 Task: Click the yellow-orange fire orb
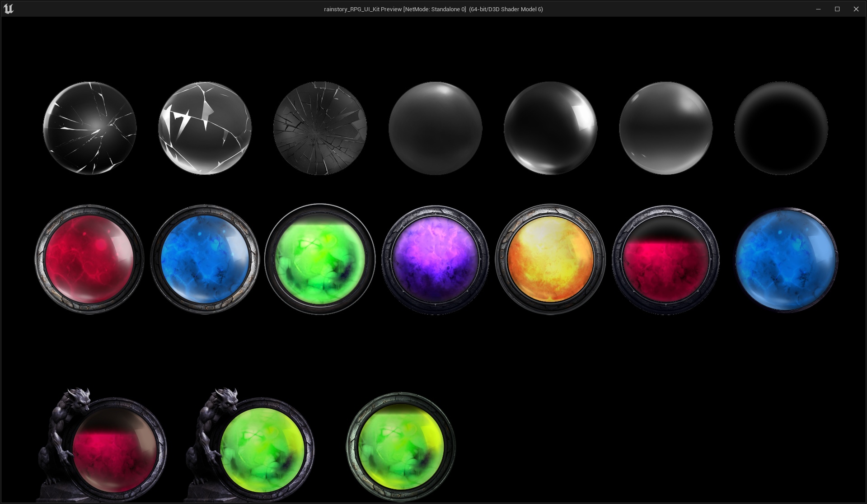point(550,259)
